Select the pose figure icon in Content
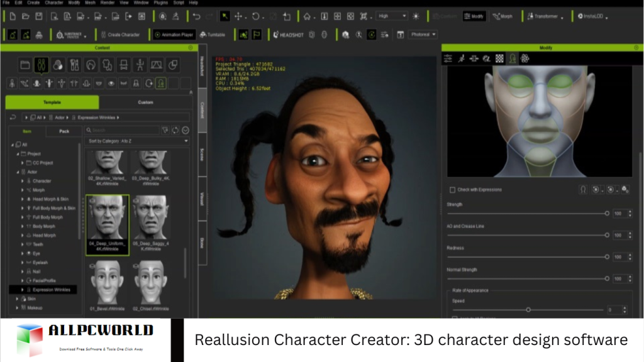This screenshot has width=644, height=362. click(140, 65)
